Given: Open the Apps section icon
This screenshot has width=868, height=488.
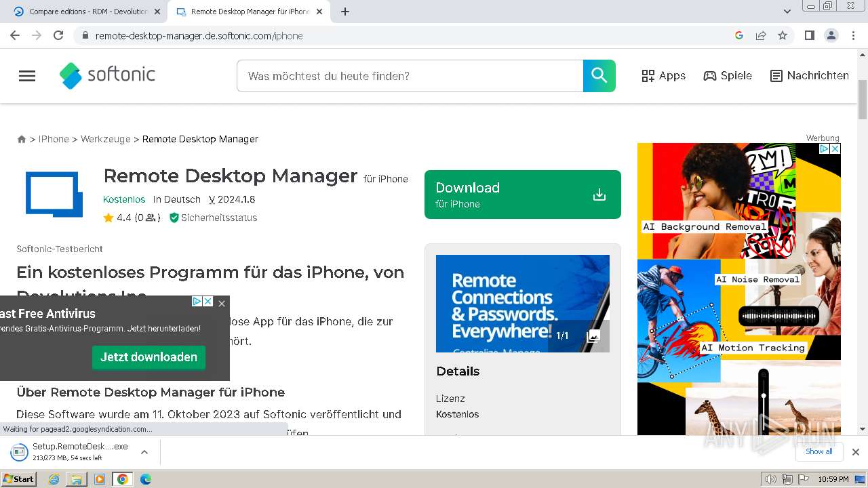Looking at the screenshot, I should (648, 76).
